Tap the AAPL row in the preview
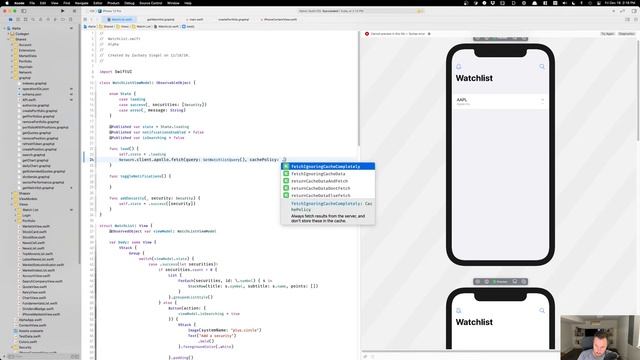The height and width of the screenshot is (360, 640). [x=500, y=101]
